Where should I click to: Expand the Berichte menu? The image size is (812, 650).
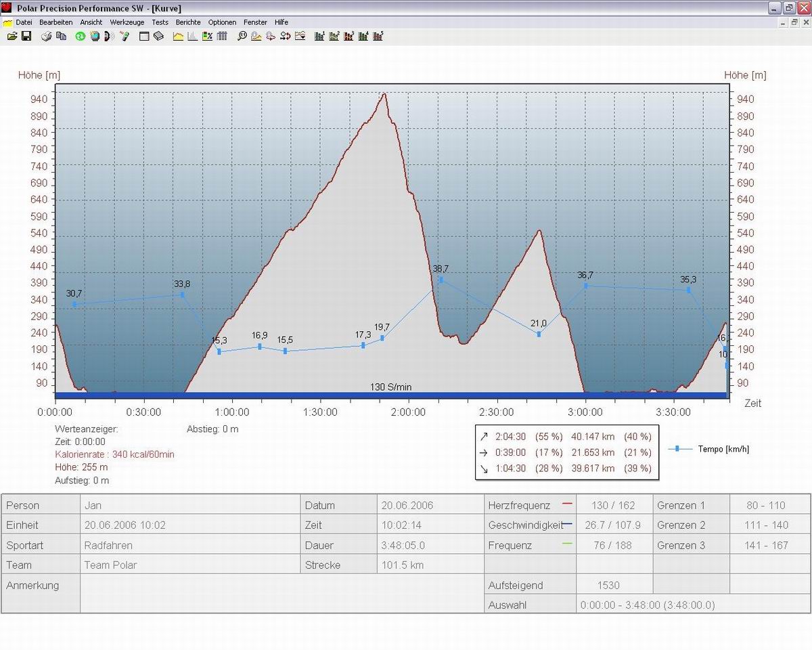pyautogui.click(x=188, y=22)
